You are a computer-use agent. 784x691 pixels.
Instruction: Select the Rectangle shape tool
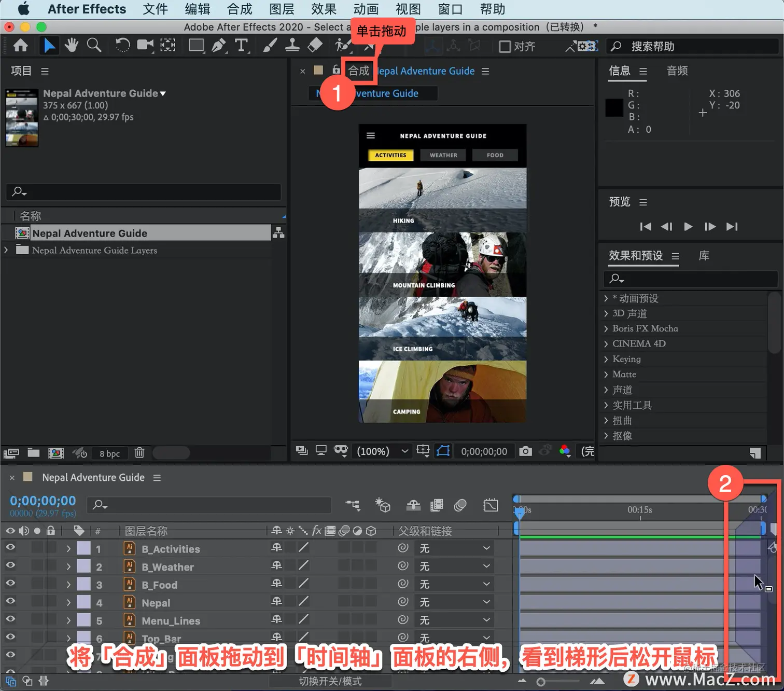pos(196,46)
